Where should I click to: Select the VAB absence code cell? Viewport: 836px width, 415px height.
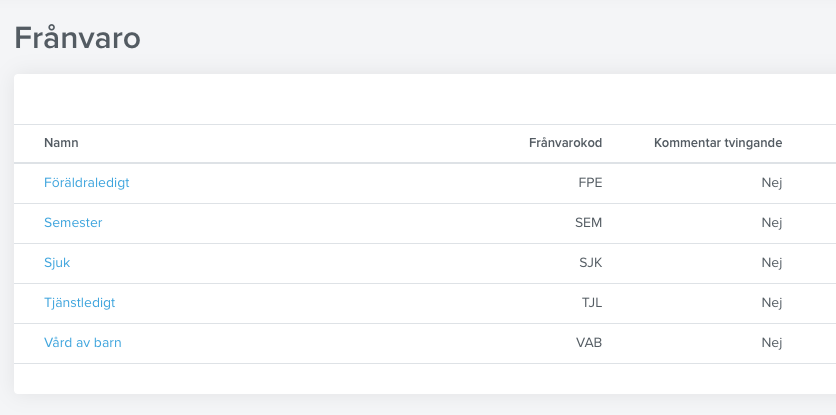(x=589, y=343)
